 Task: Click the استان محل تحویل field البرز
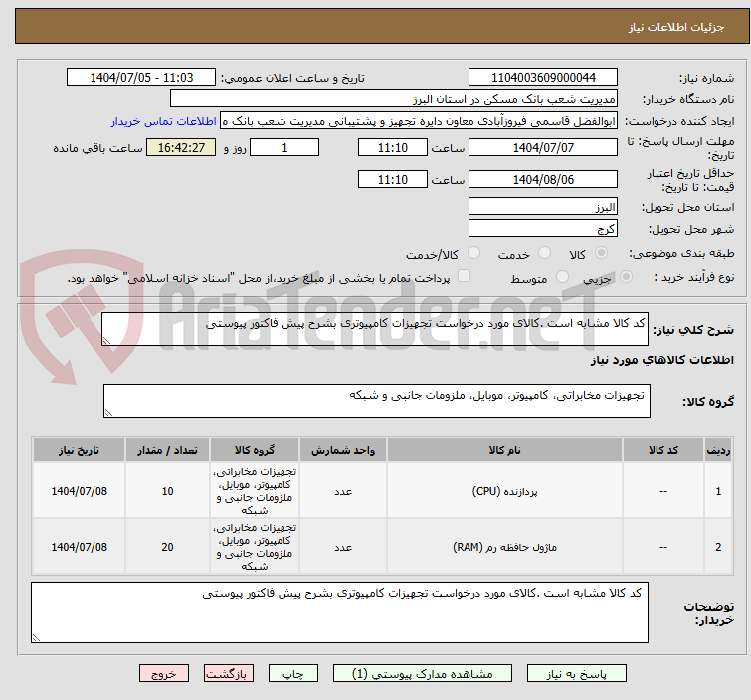pyautogui.click(x=543, y=207)
